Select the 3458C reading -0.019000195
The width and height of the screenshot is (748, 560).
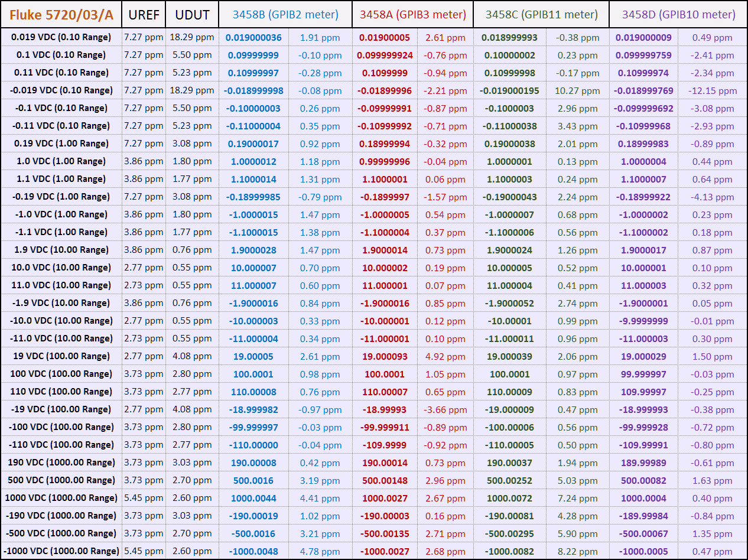coord(509,91)
